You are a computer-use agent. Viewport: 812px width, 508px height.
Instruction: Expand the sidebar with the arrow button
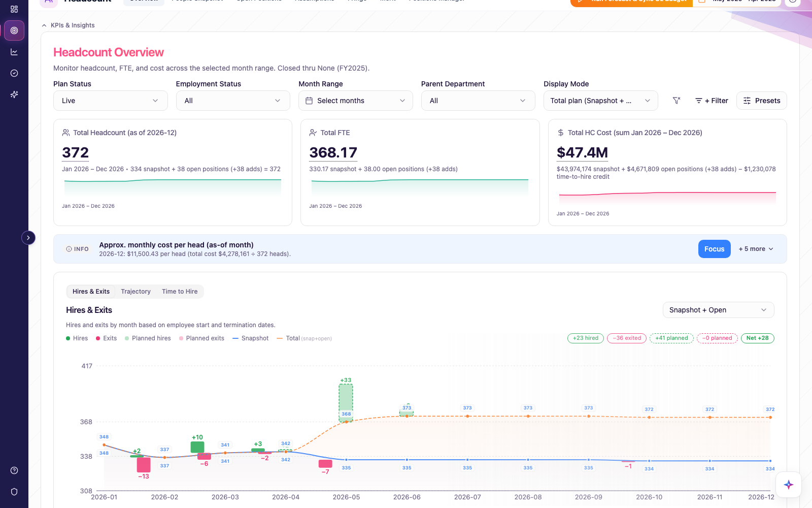point(28,238)
